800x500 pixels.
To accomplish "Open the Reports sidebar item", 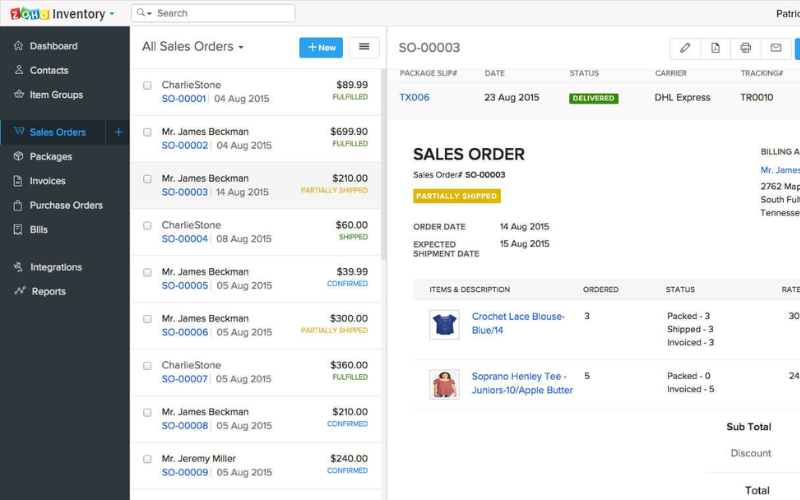I will (48, 291).
